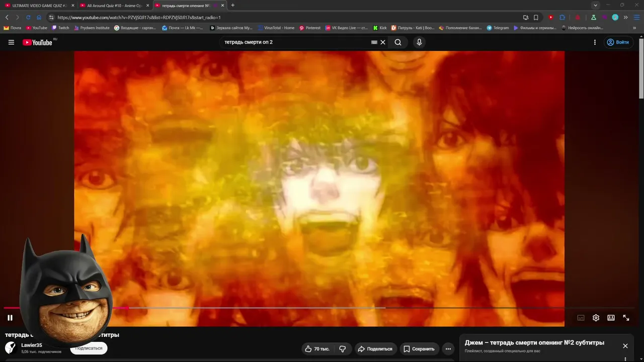644x362 pixels.
Task: Open the YouTube bookmark
Action: 37,28
